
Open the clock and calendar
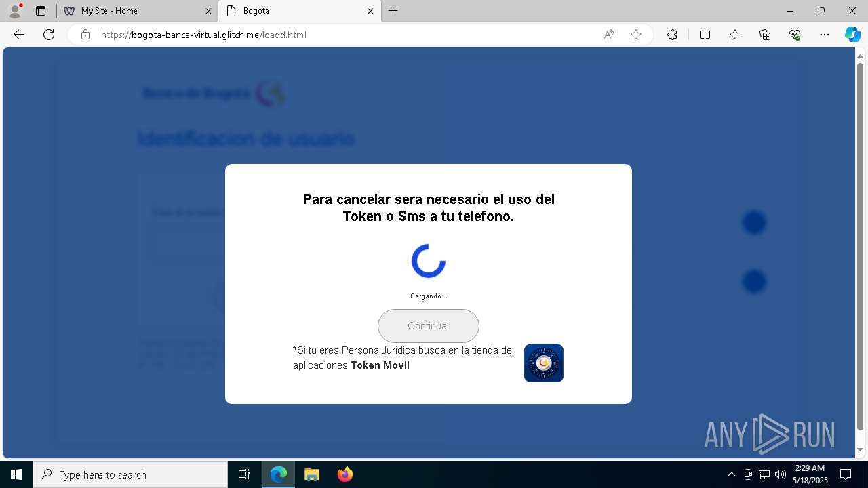tap(810, 474)
